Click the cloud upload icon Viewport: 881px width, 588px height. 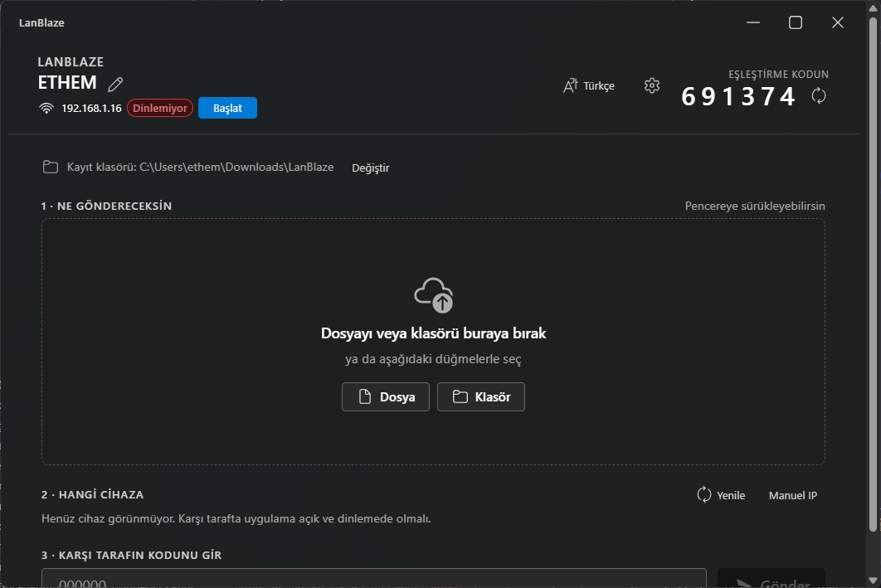pos(434,295)
